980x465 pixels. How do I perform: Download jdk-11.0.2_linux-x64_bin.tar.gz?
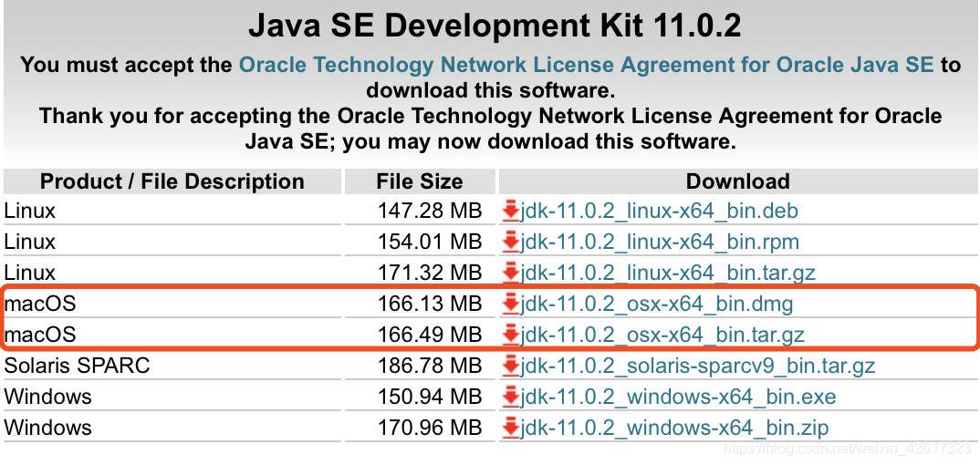tap(668, 273)
